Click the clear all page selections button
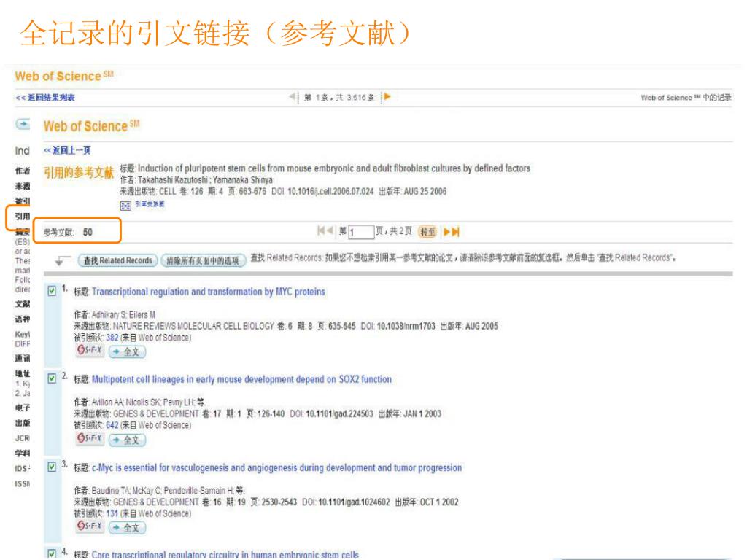747x560 pixels. point(203,260)
